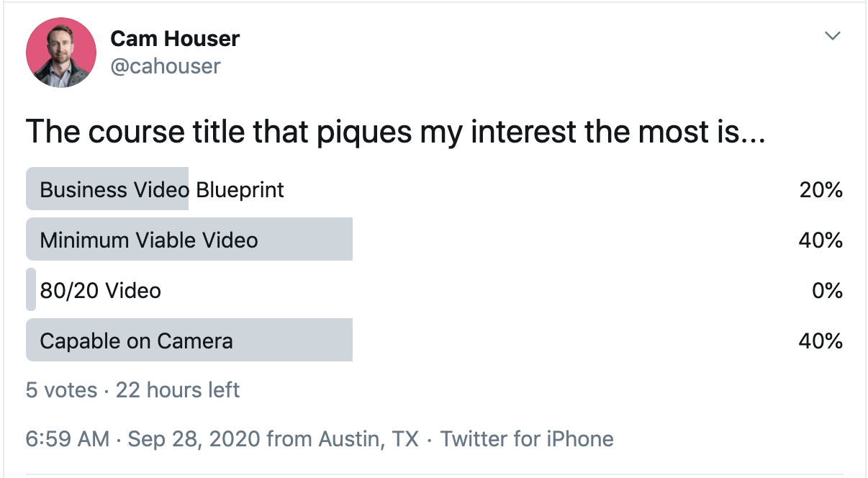The height and width of the screenshot is (478, 868).
Task: Click the thin 0% result bar sliver
Action: click(x=31, y=289)
